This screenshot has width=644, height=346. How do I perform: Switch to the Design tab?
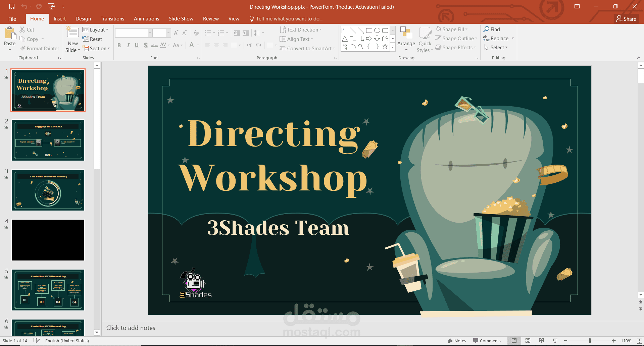coord(83,19)
